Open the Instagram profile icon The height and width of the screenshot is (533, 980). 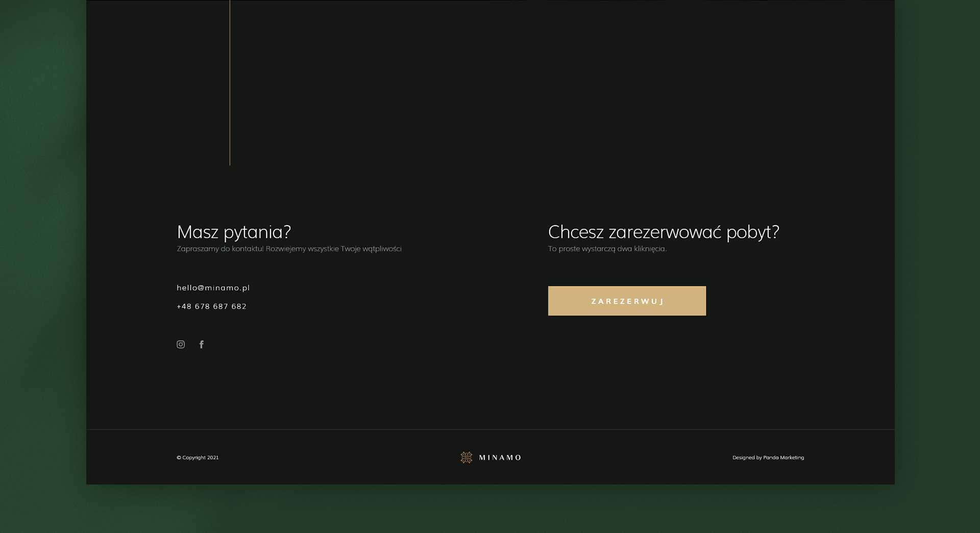click(x=181, y=345)
